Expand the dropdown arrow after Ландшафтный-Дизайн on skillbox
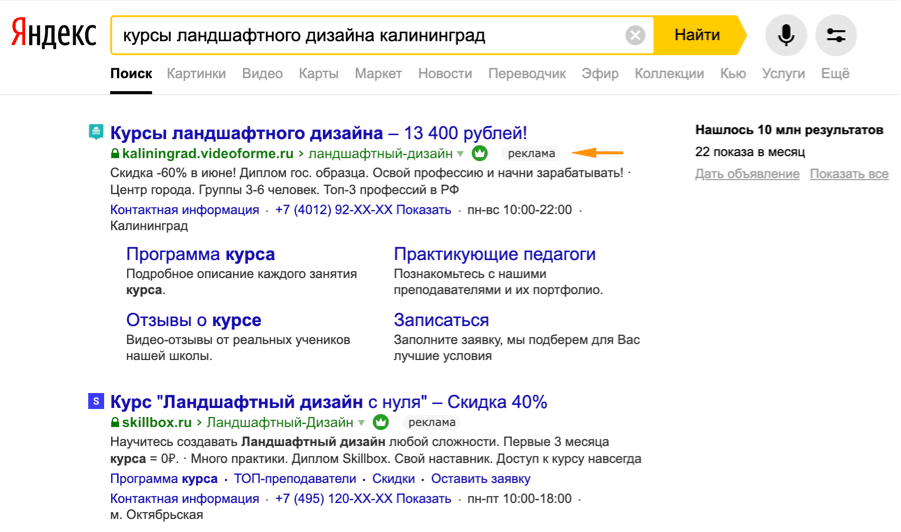901x532 pixels. [x=361, y=423]
